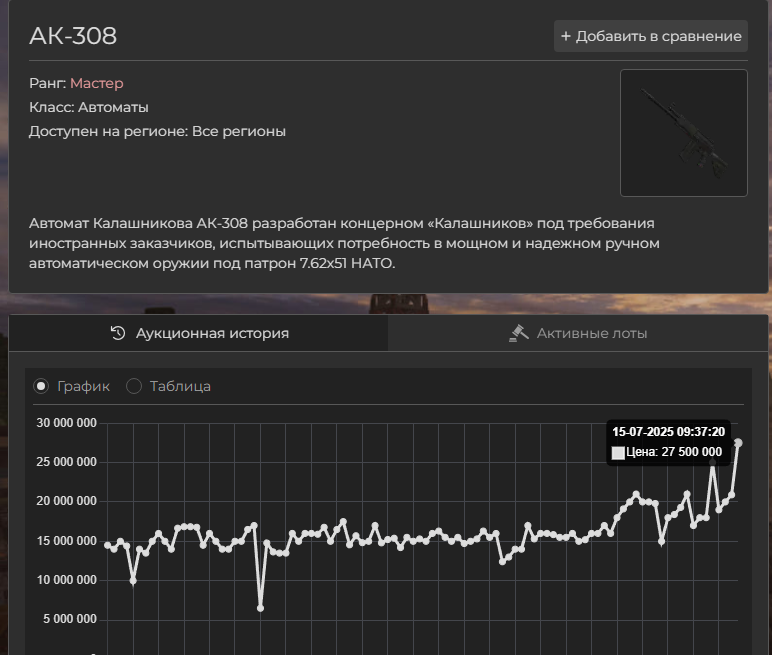
Task: Click the Мастер rank link
Action: [x=97, y=83]
